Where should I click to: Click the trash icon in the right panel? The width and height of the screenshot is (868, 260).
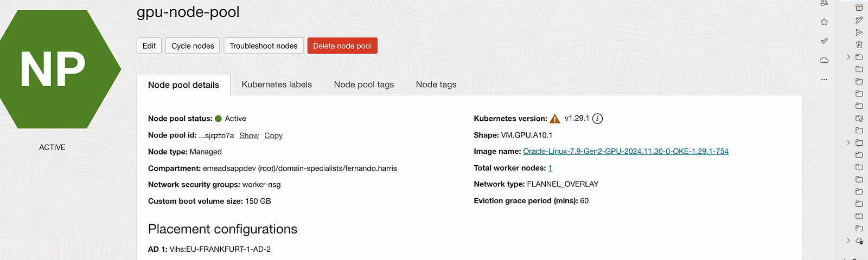pos(859,44)
